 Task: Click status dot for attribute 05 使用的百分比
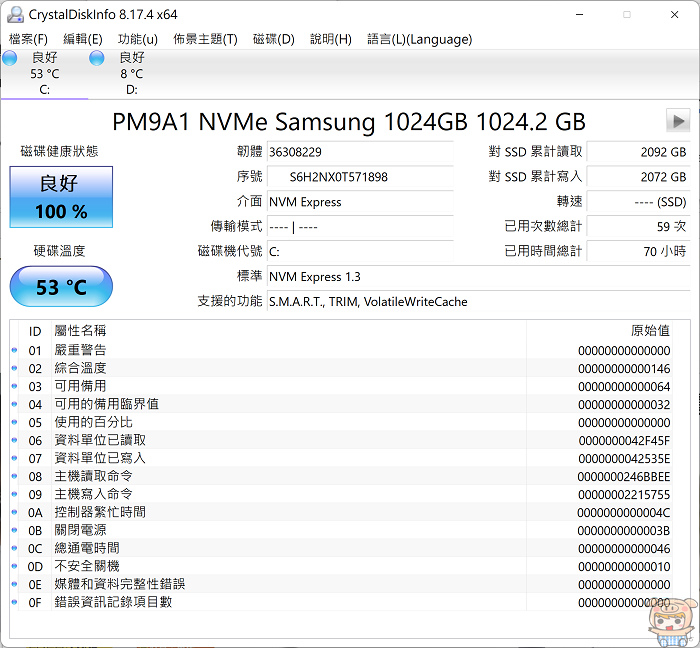14,422
